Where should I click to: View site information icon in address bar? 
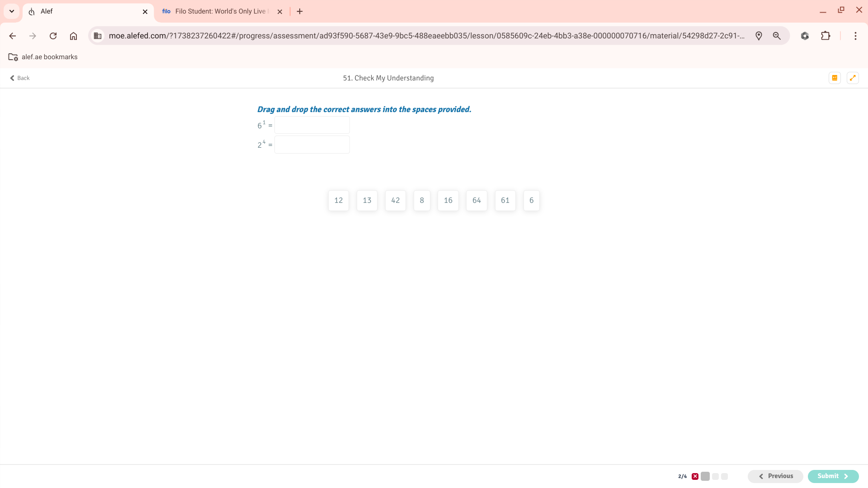(x=98, y=36)
